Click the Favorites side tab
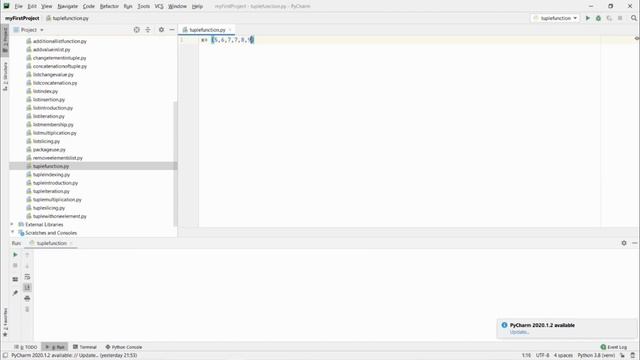 pos(5,322)
